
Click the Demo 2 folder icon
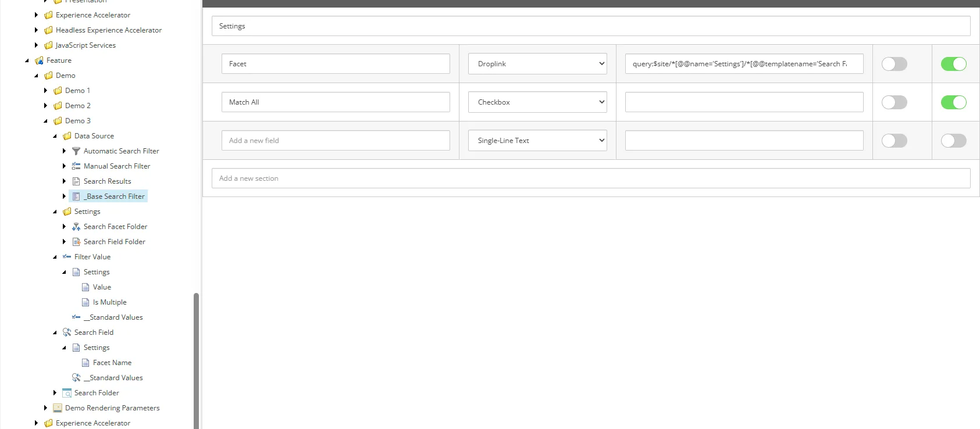[x=58, y=106]
